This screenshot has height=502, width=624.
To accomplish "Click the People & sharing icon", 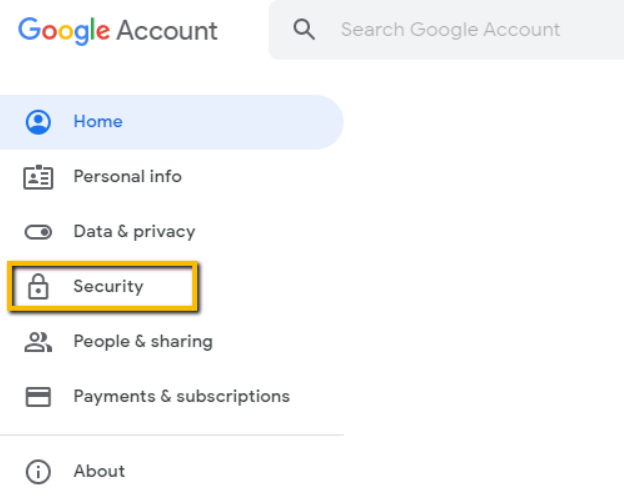I will [x=38, y=342].
